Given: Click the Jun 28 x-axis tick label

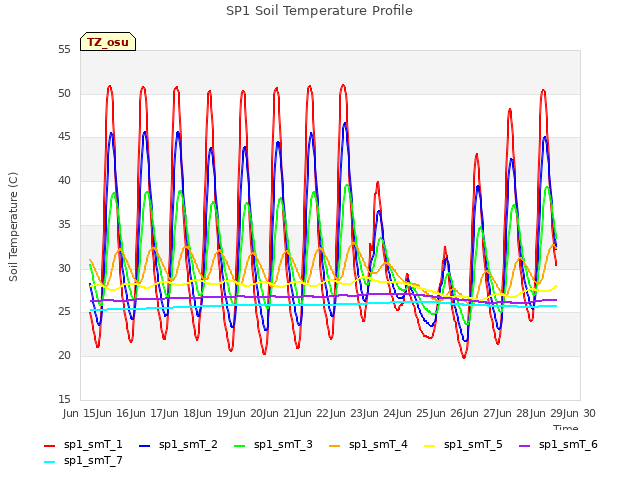Looking at the screenshot, I should 514,413.
